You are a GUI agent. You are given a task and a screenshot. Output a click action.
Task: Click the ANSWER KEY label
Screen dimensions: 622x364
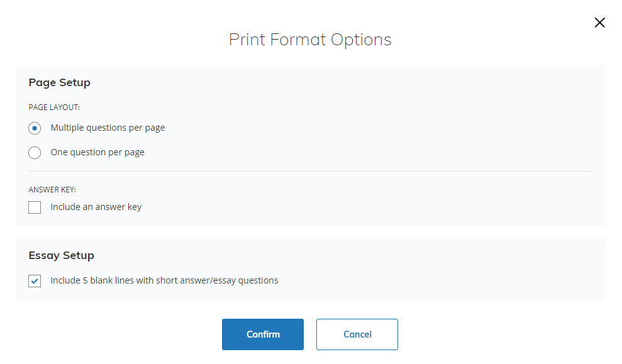tap(53, 189)
